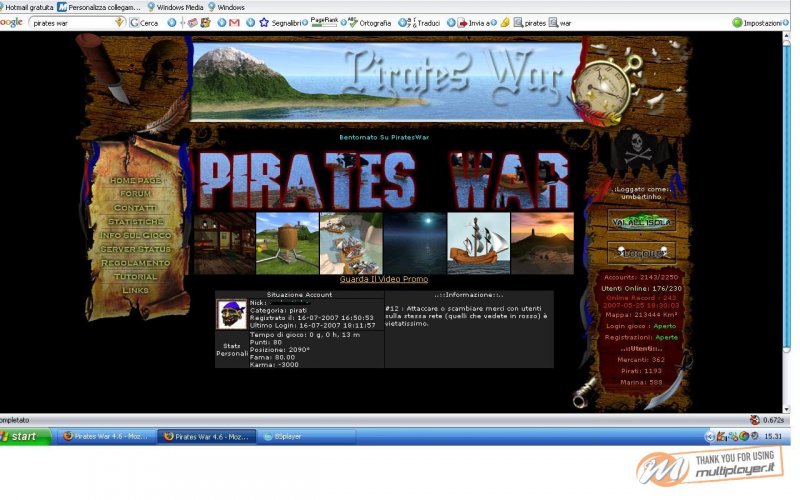Open REGOLAMENTO in the scroll menu
This screenshot has height=500, width=800.
135,263
